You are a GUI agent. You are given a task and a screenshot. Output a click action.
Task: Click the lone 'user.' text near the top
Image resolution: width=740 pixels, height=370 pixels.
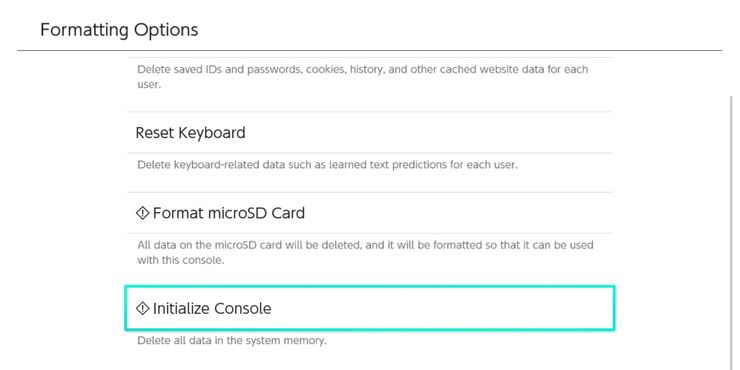(149, 85)
